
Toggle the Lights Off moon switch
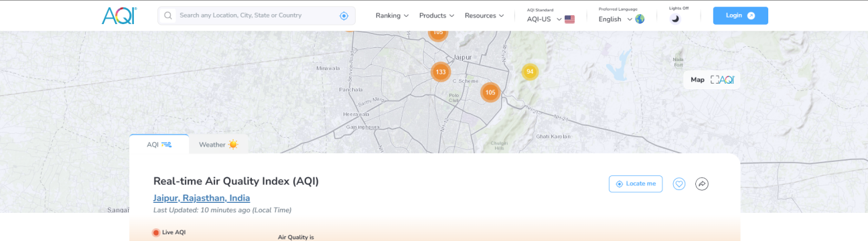pos(675,19)
